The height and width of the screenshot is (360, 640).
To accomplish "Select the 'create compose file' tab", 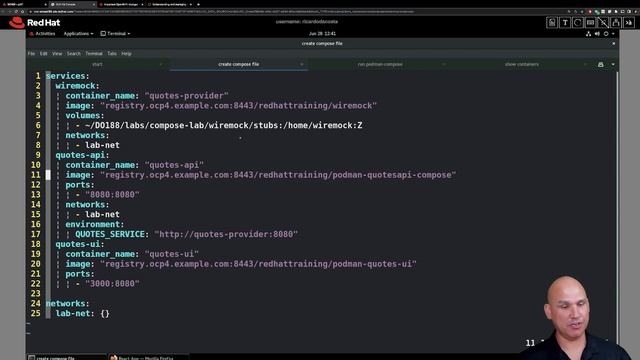I will [238, 64].
